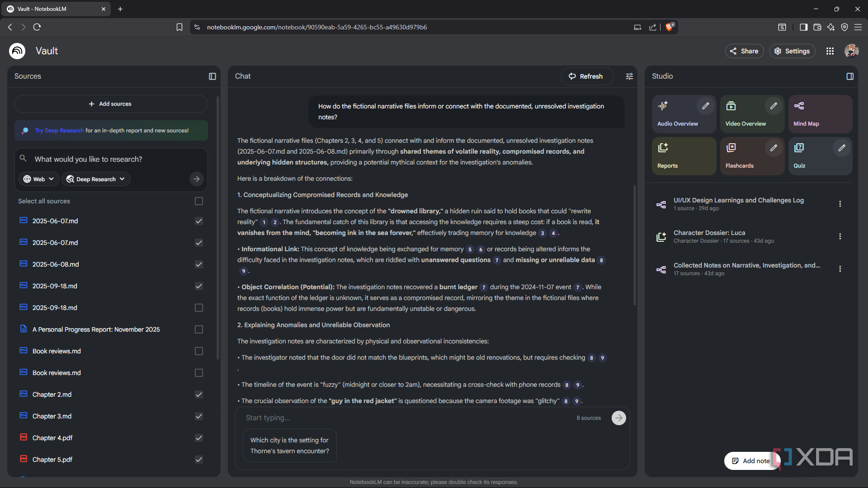Open the Web source dropdown

pos(39,179)
